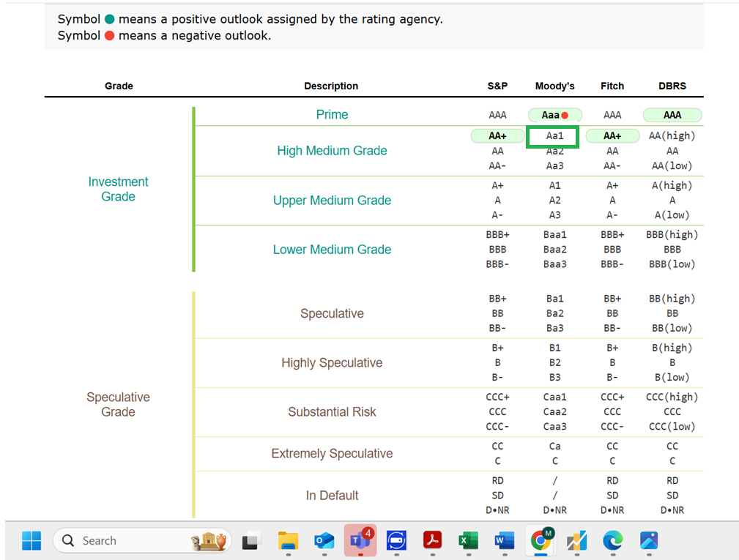Click the highlighted AA+ rating under S&P
This screenshot has height=560, width=739.
click(497, 135)
